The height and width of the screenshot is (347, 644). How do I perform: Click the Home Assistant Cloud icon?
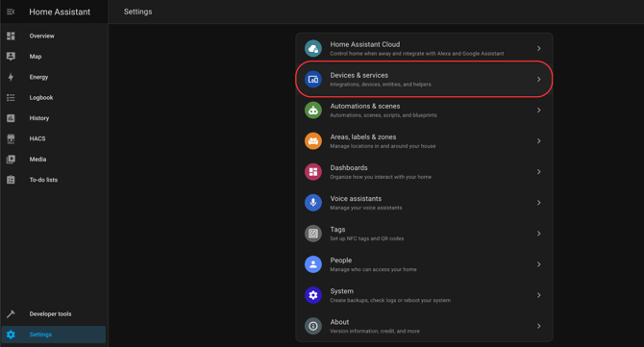[313, 48]
